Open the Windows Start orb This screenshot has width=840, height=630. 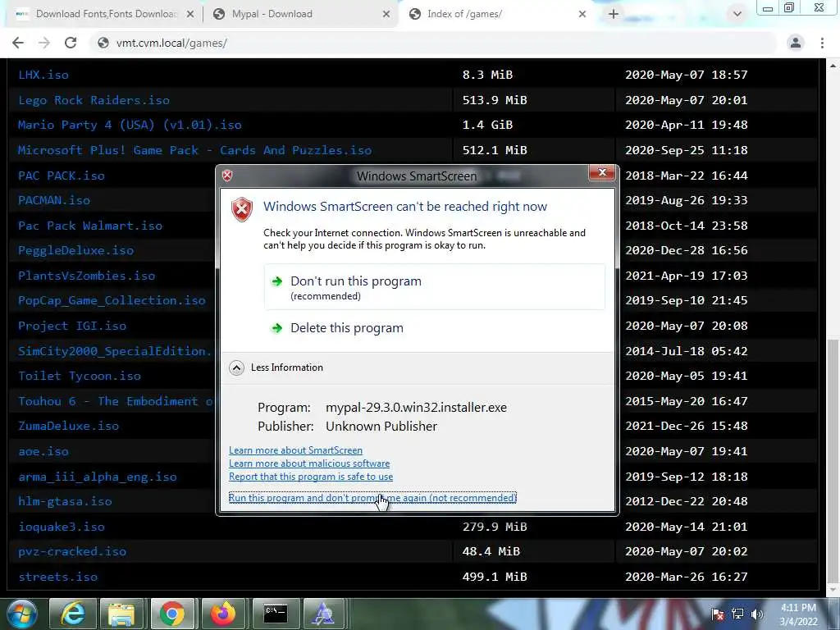tap(22, 614)
